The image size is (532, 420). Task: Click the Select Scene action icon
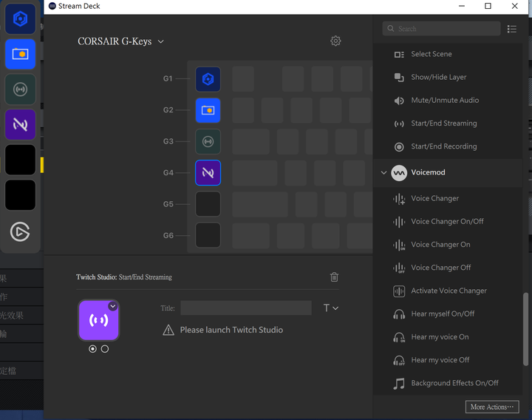tap(399, 54)
